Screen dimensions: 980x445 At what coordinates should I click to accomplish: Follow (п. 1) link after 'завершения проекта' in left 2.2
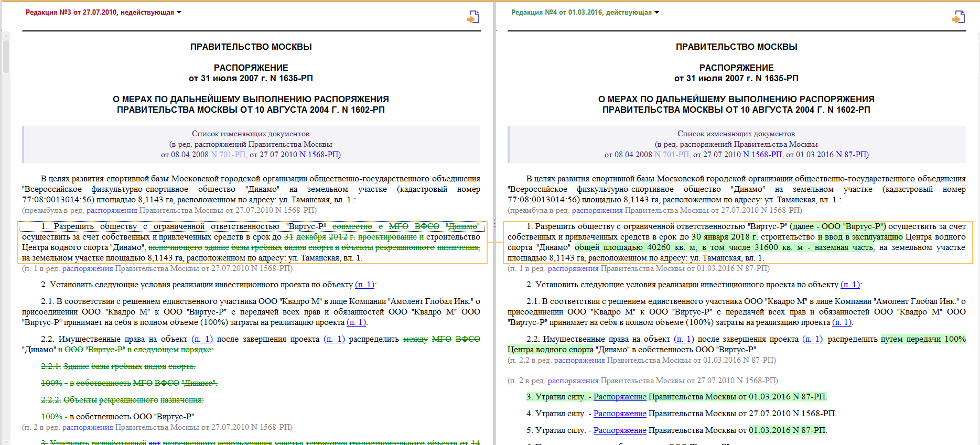coord(335,339)
